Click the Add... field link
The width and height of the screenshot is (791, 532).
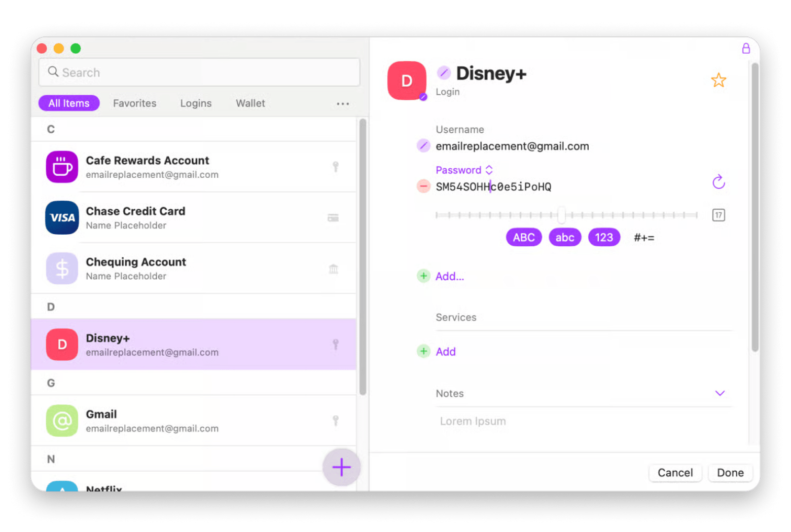click(450, 276)
